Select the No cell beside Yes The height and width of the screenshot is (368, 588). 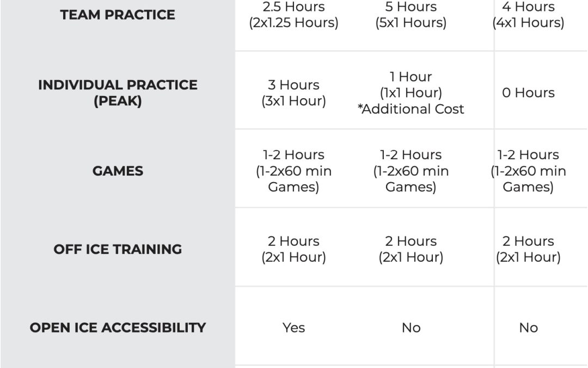coord(411,328)
